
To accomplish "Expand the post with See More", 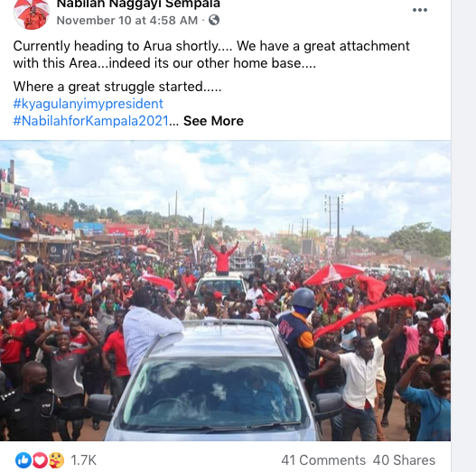I will pyautogui.click(x=213, y=121).
